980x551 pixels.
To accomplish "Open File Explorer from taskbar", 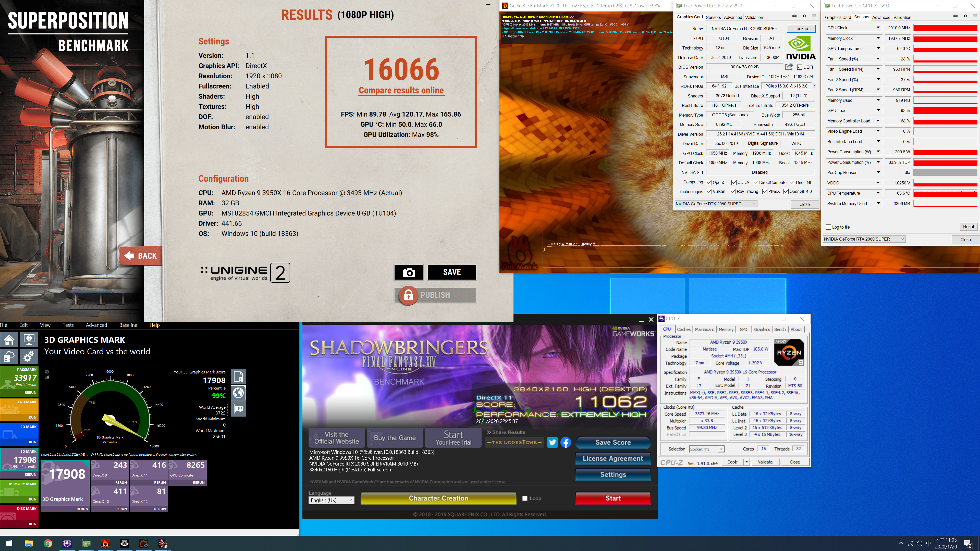I will (x=29, y=543).
